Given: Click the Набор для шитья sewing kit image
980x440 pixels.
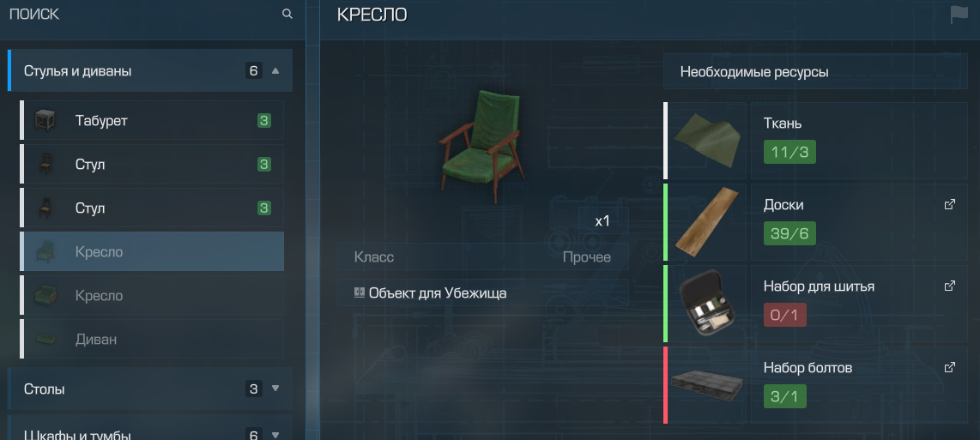Looking at the screenshot, I should click(707, 304).
